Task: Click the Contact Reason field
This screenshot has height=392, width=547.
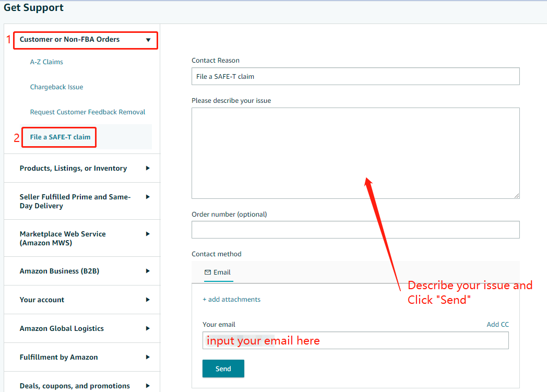Action: [x=355, y=76]
